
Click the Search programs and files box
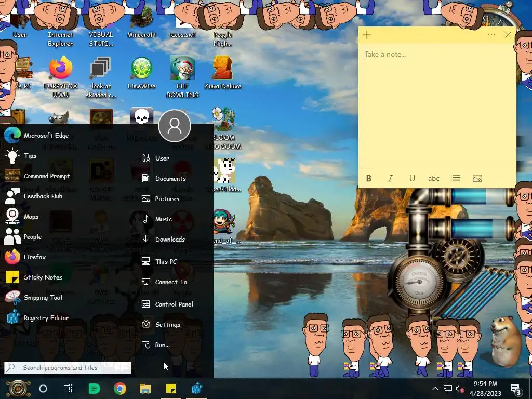(68, 368)
